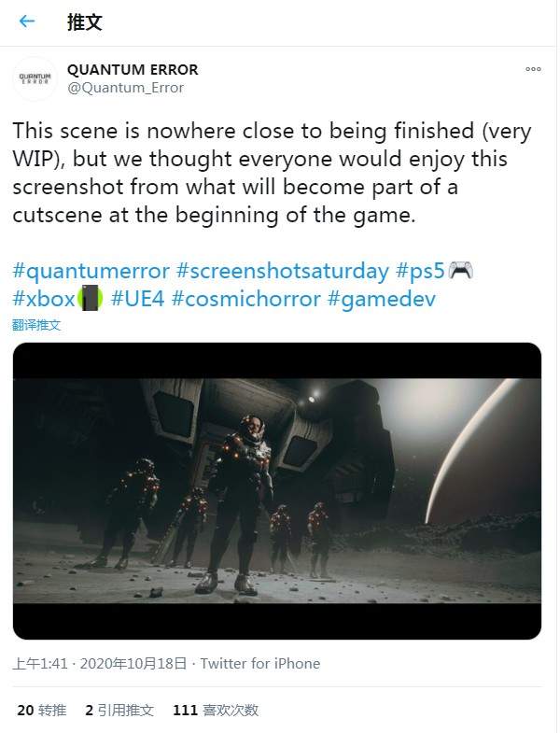The width and height of the screenshot is (560, 733).
Task: Open the #UE4 hashtag
Action: click(137, 299)
